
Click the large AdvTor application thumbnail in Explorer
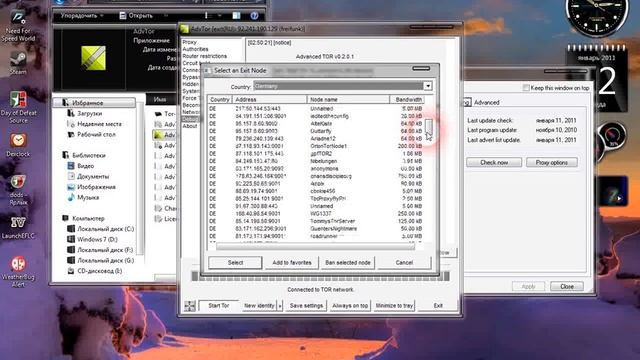tap(93, 58)
